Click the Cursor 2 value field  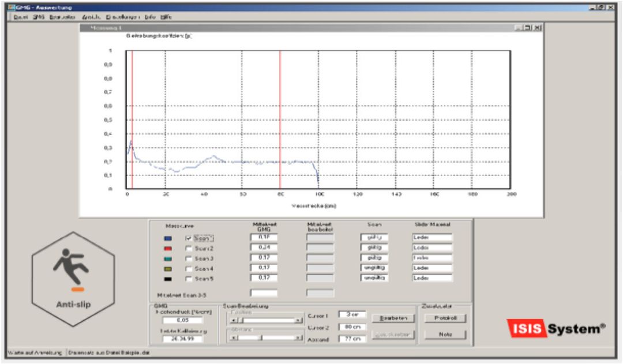coord(352,327)
